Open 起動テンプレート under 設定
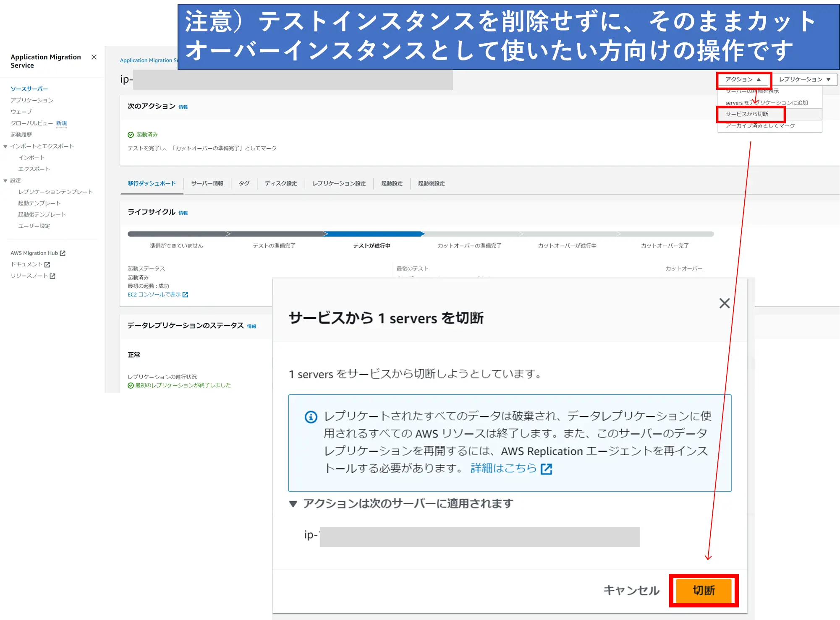The width and height of the screenshot is (840, 620). click(x=39, y=203)
